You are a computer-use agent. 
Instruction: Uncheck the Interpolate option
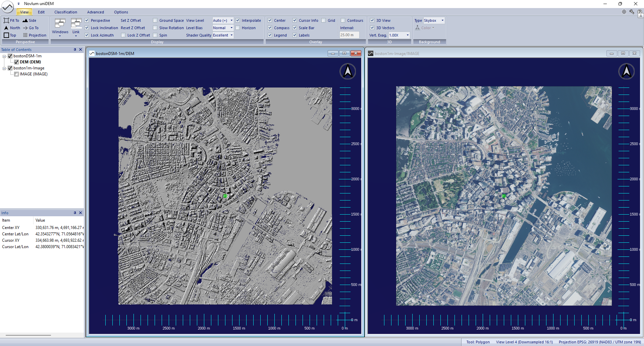(238, 20)
